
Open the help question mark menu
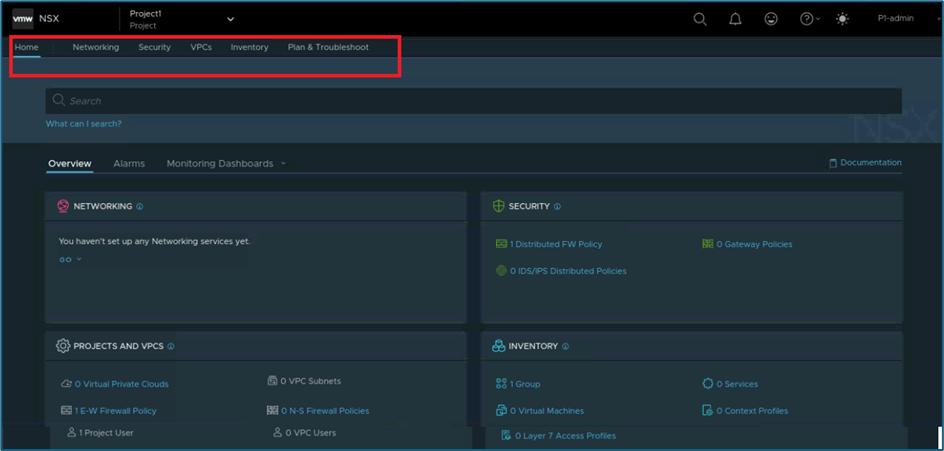(808, 19)
